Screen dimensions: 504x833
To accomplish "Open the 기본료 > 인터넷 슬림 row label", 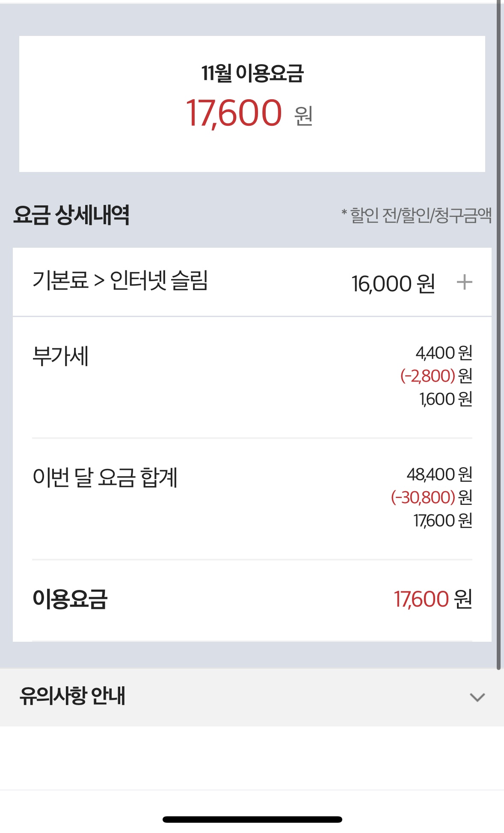I will [120, 281].
